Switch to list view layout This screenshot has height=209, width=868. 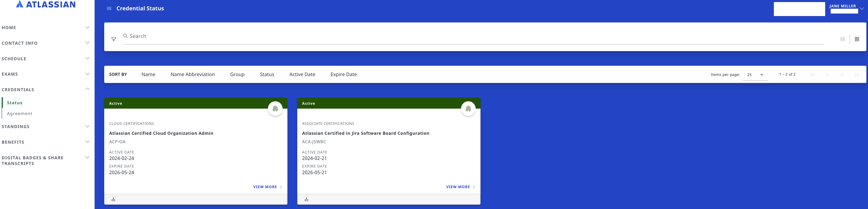click(x=857, y=39)
